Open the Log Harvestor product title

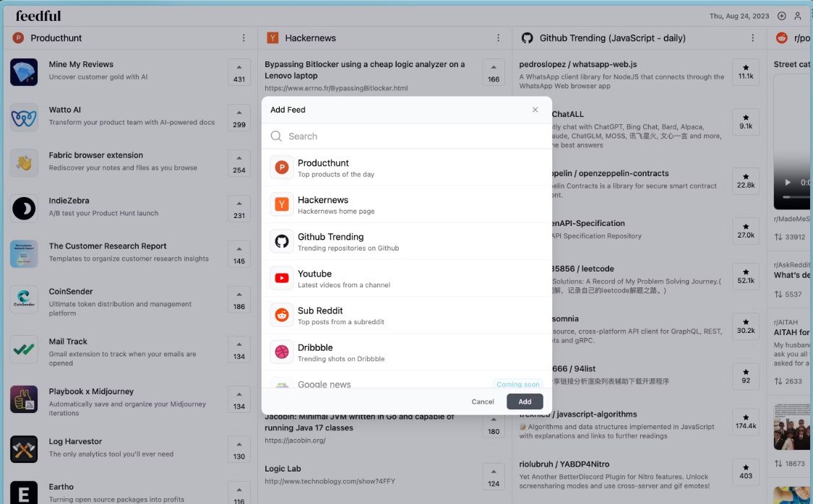tap(75, 441)
